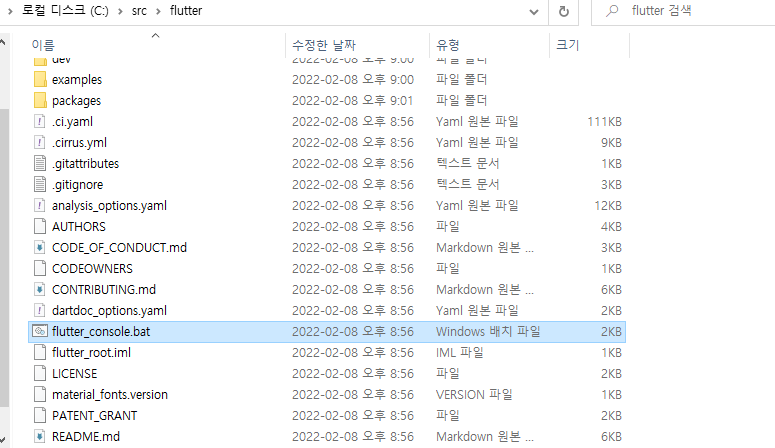Viewport: 775px width, 448px height.
Task: Expand the chevron after src breadcrumb
Action: coord(158,11)
